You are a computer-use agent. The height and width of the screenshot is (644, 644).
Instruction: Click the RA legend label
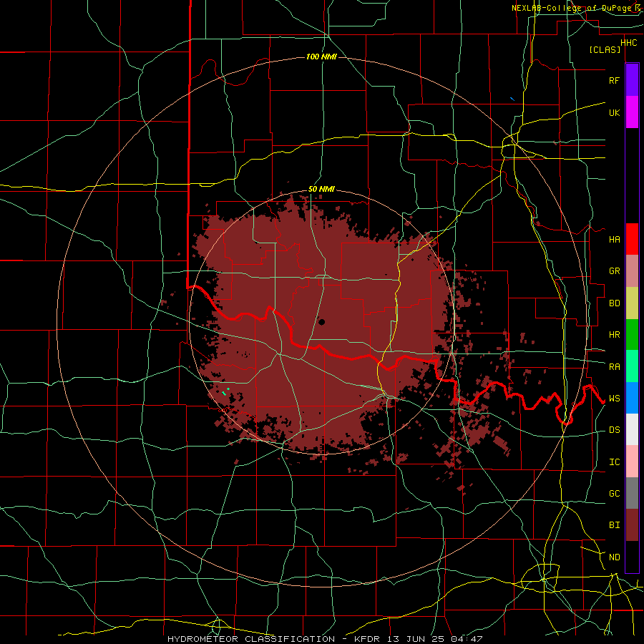(x=614, y=366)
